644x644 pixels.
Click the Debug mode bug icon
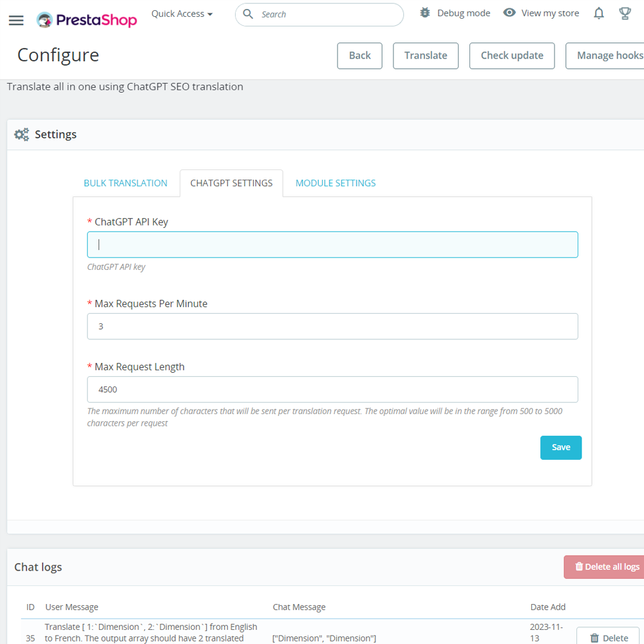(424, 13)
